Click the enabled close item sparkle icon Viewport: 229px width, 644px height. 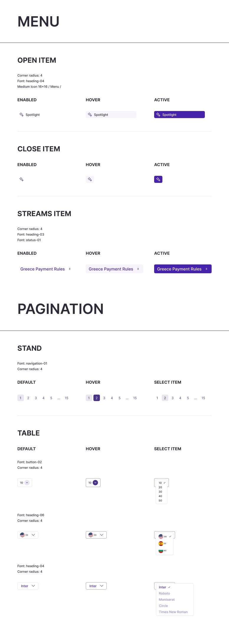[x=22, y=179]
